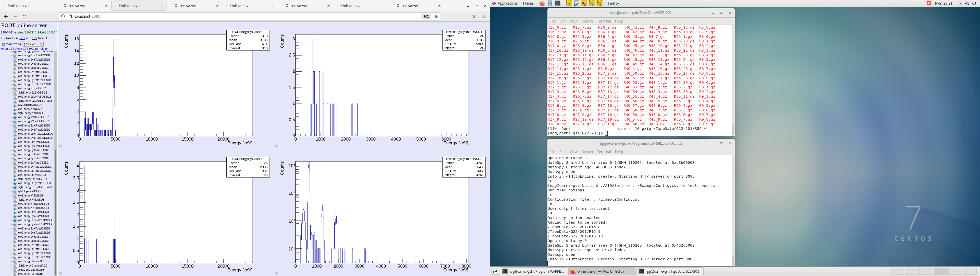Viewport: 980px width, 276px height.
Task: Open the power menu icon
Action: [x=974, y=3]
